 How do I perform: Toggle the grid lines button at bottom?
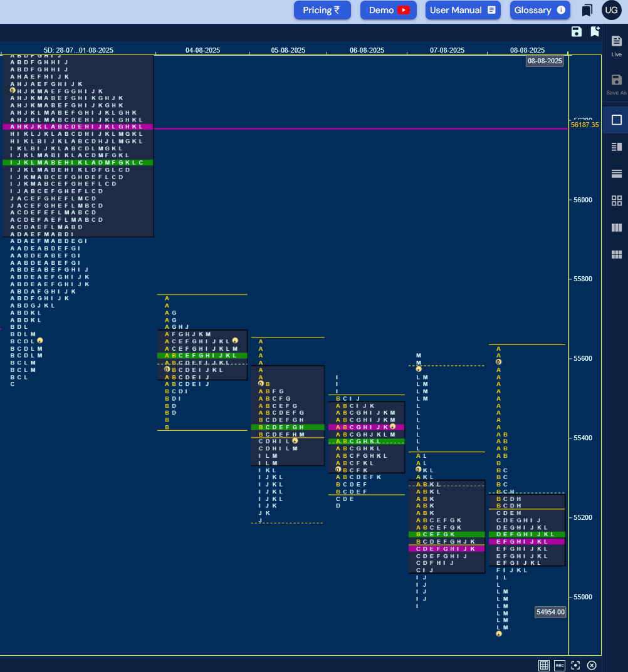coord(544,665)
